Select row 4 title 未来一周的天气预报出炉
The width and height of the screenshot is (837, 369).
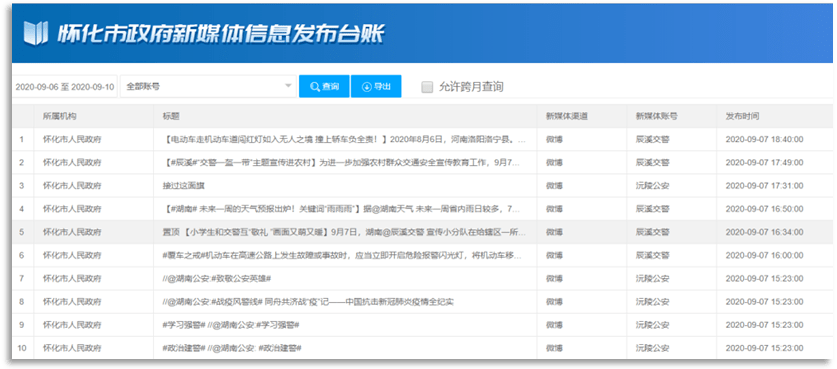click(342, 209)
